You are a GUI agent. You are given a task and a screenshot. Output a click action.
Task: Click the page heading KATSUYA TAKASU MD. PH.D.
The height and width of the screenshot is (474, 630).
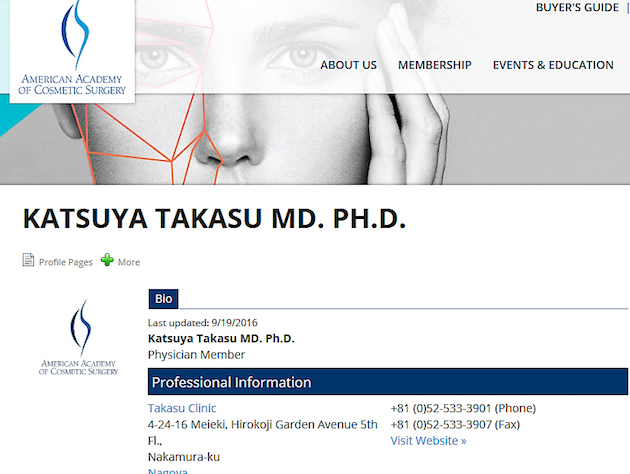click(215, 219)
